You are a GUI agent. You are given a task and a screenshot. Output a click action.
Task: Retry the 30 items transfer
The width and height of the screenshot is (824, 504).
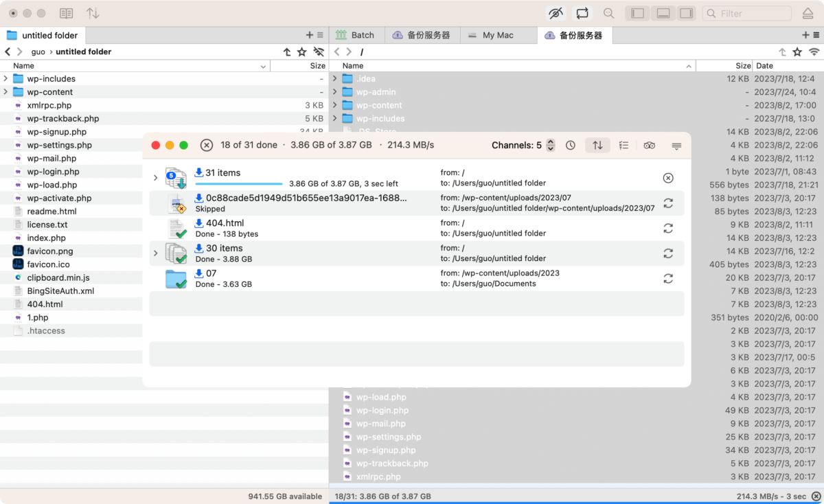[x=668, y=253]
